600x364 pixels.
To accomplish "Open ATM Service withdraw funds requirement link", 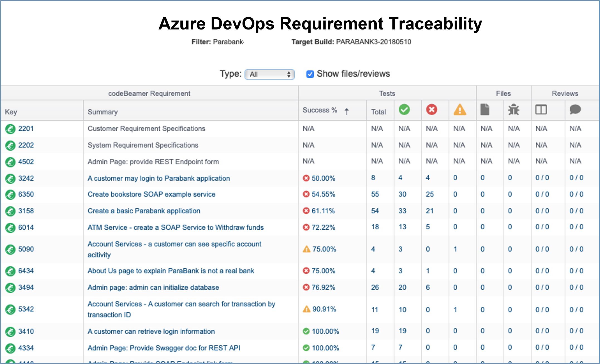I will [x=175, y=227].
